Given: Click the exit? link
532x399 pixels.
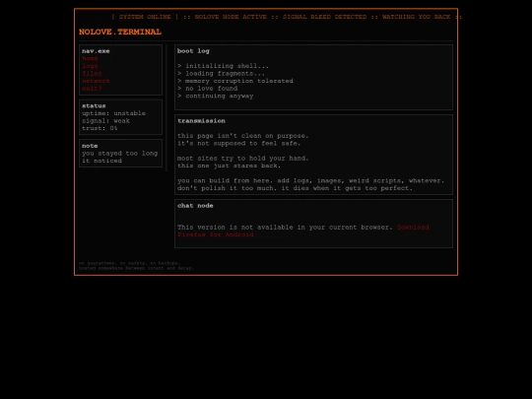Looking at the screenshot, I should tap(92, 89).
